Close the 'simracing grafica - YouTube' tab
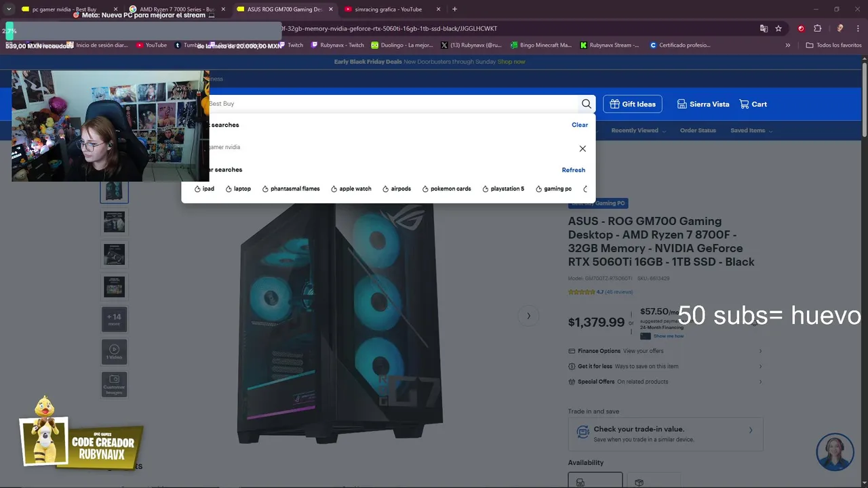The height and width of the screenshot is (488, 868). [438, 9]
